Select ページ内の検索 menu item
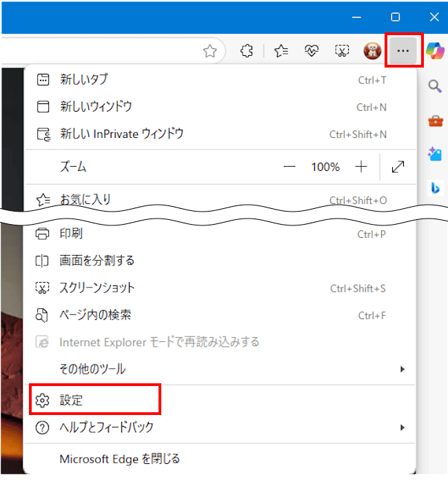Screen dimensions: 448x486 220,315
